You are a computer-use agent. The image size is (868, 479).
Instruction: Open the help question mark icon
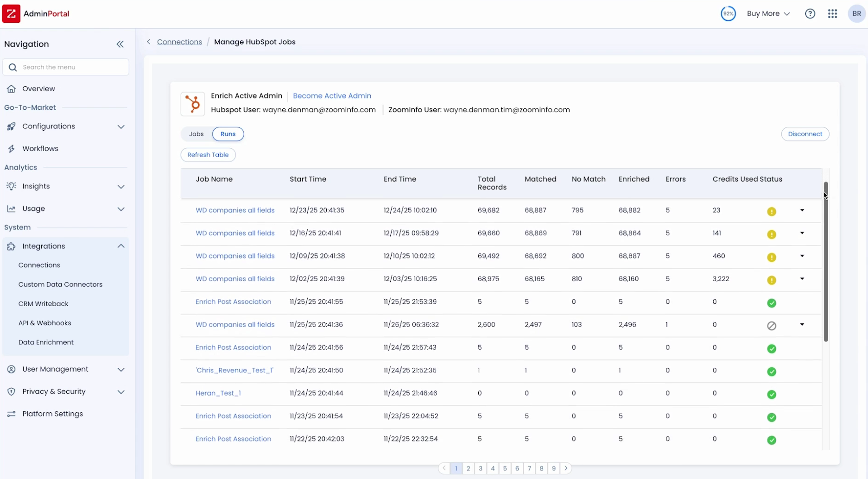pyautogui.click(x=810, y=13)
